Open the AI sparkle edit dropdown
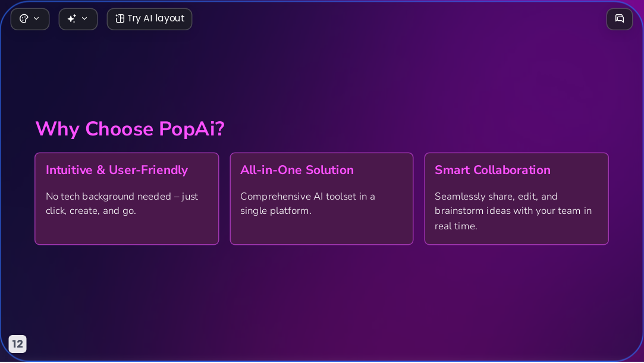Screen dimensions: 644x363 pyautogui.click(x=78, y=19)
